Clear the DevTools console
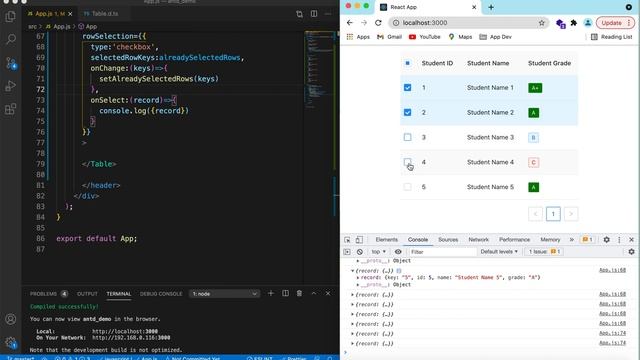The height and width of the screenshot is (360, 640). [360, 252]
